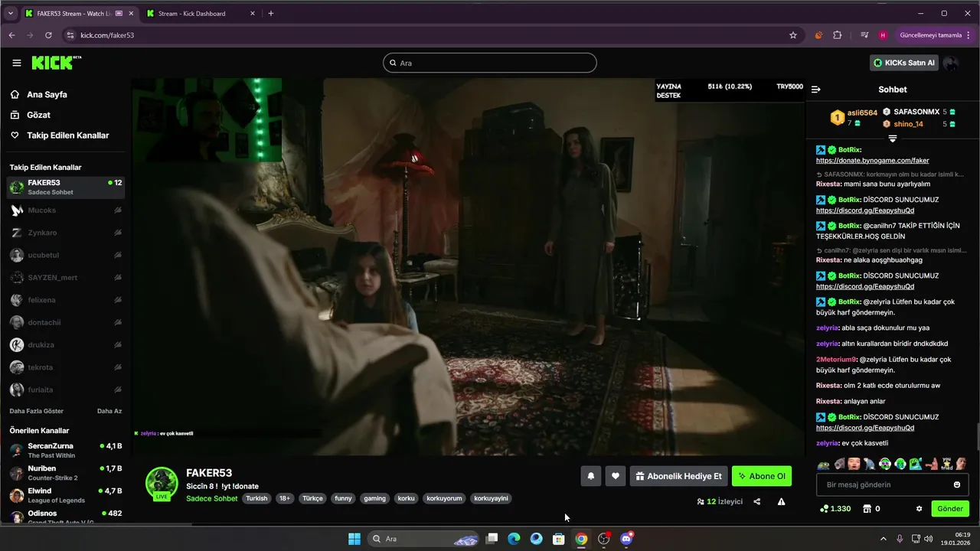Viewport: 980px width, 551px height.
Task: Open Odisnos recommended channel
Action: tap(65, 517)
